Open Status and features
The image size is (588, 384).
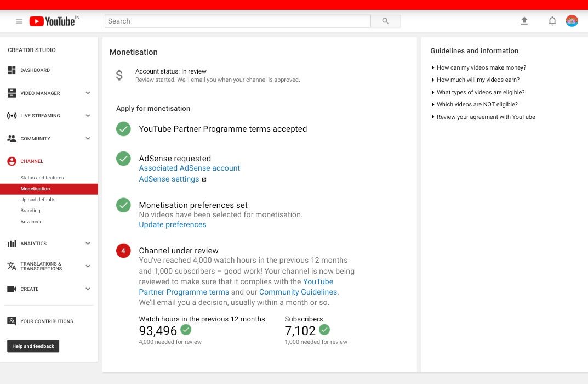[x=42, y=178]
